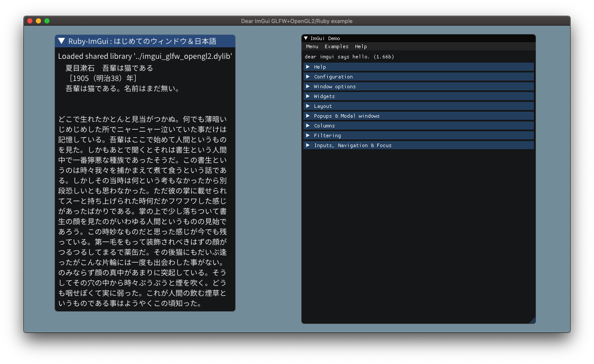Click the '［1905（明治38）年］' line
Image resolution: width=594 pixels, height=364 pixels.
pos(102,78)
